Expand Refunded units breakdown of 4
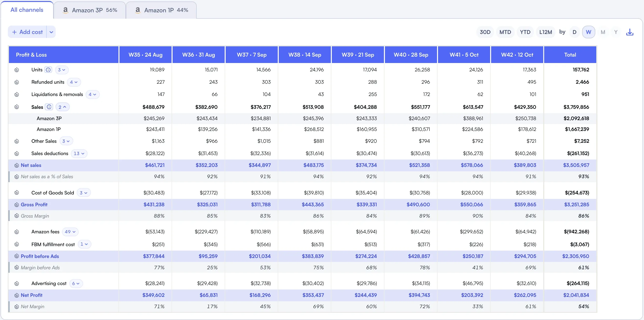644x320 pixels. click(x=74, y=82)
